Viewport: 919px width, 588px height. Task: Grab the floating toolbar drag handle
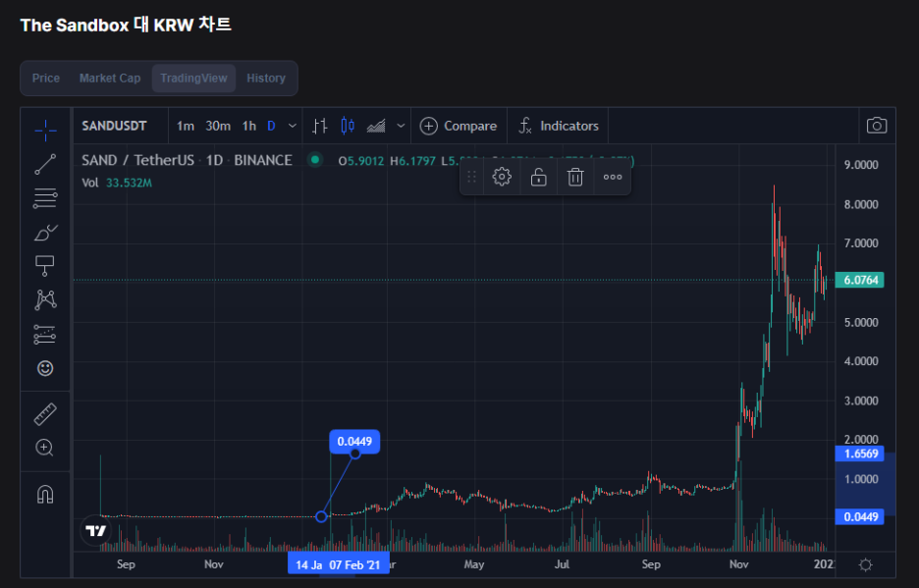coord(472,177)
